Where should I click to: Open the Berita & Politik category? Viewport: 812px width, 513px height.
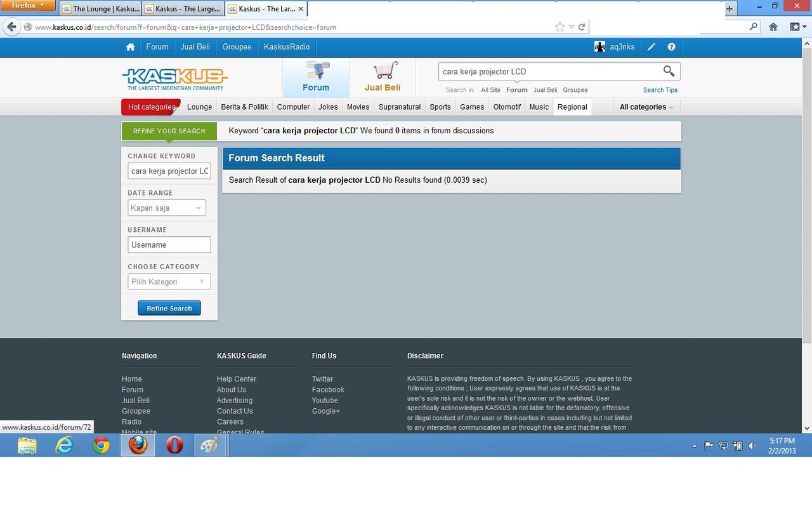coord(245,107)
